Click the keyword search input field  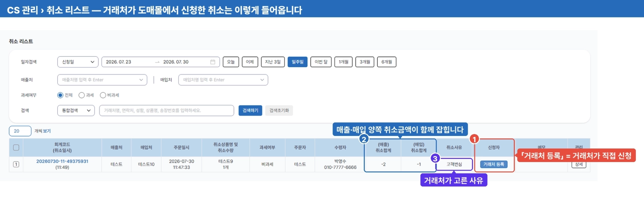pyautogui.click(x=166, y=110)
